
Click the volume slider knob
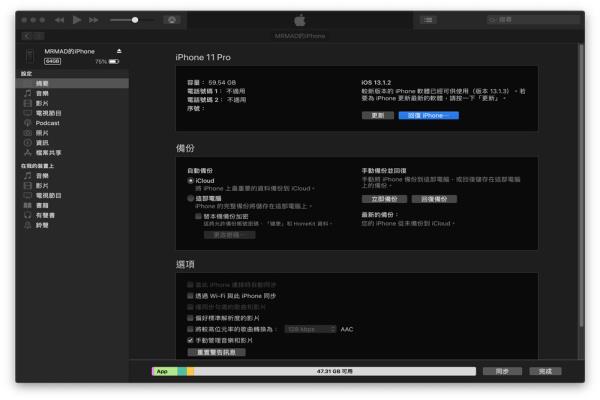click(x=135, y=20)
